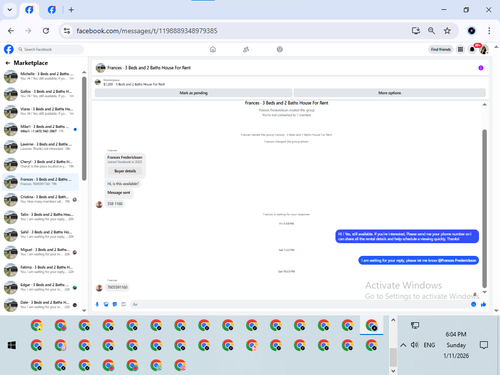Open the sticker picker icon

[x=115, y=304]
